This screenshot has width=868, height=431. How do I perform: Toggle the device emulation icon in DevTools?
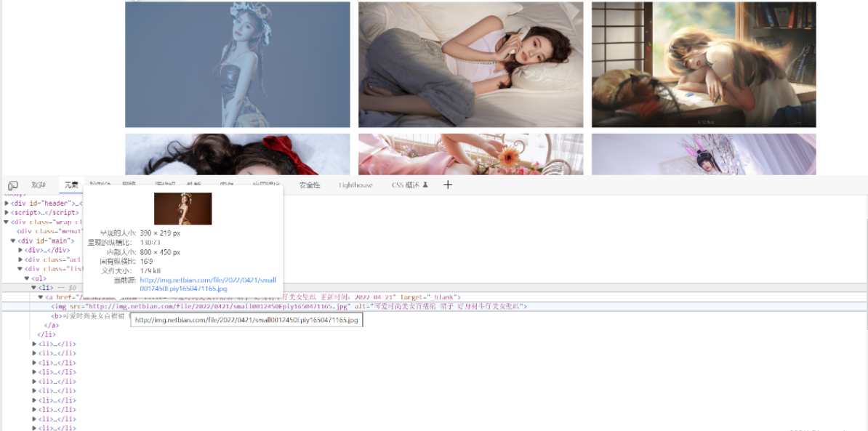click(x=13, y=185)
